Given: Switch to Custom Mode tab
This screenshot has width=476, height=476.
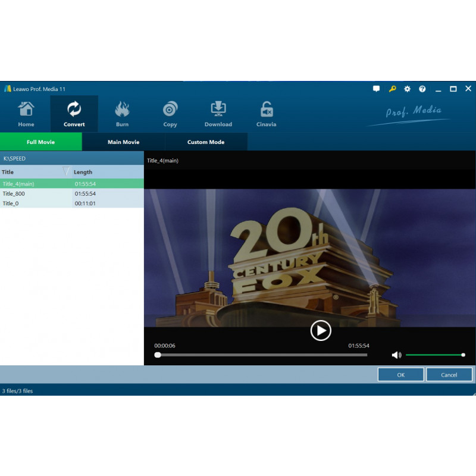Looking at the screenshot, I should [x=206, y=142].
